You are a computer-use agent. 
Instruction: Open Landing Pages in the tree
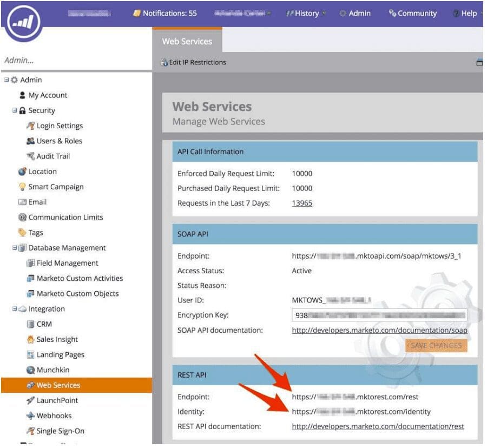pyautogui.click(x=61, y=355)
